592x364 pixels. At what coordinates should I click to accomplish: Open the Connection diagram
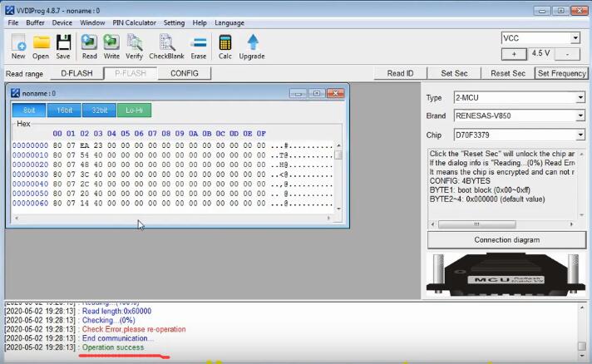(506, 240)
